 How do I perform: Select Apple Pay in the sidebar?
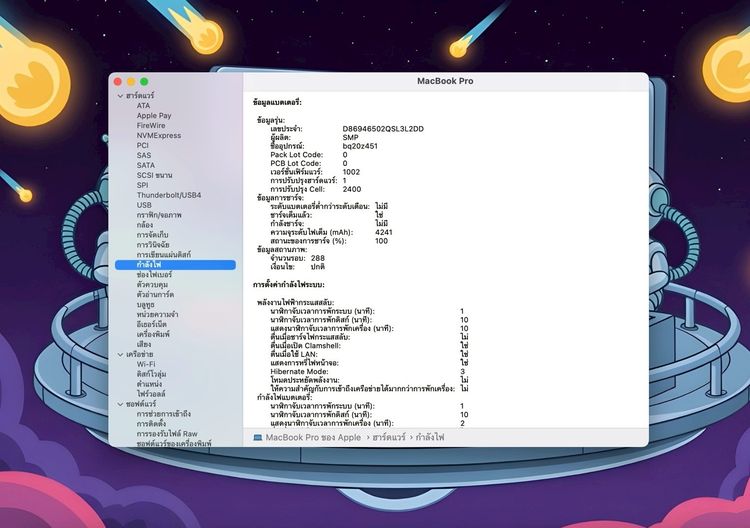[x=154, y=116]
